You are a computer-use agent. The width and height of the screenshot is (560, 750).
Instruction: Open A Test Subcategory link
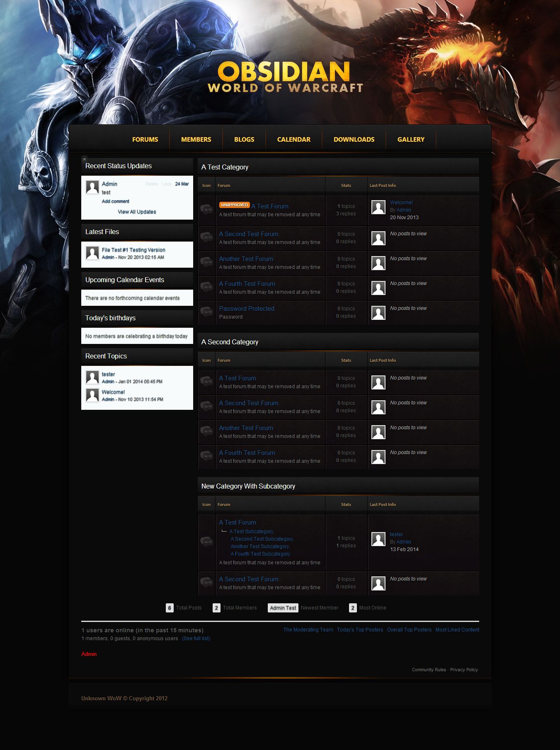point(252,532)
